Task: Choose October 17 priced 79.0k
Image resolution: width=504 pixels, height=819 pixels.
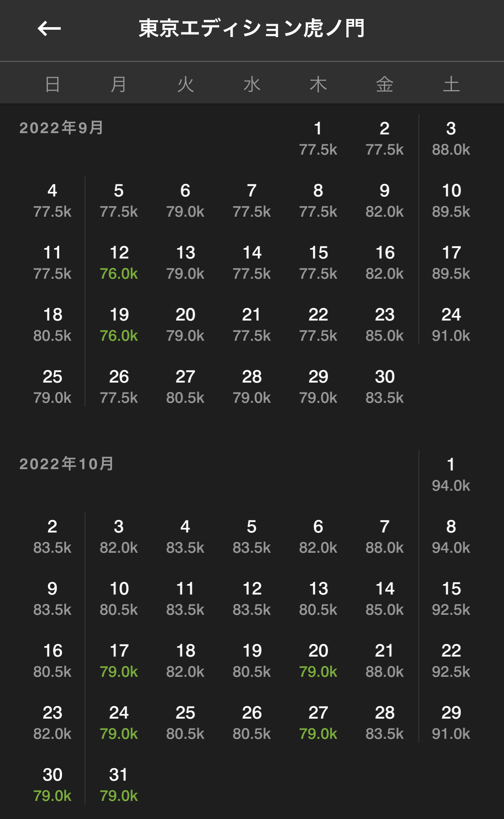Action: 119,660
